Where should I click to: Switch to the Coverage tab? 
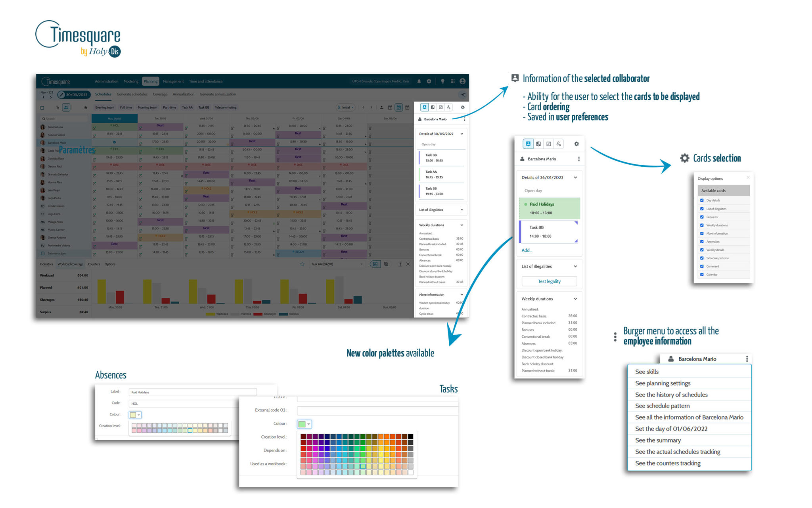[160, 94]
